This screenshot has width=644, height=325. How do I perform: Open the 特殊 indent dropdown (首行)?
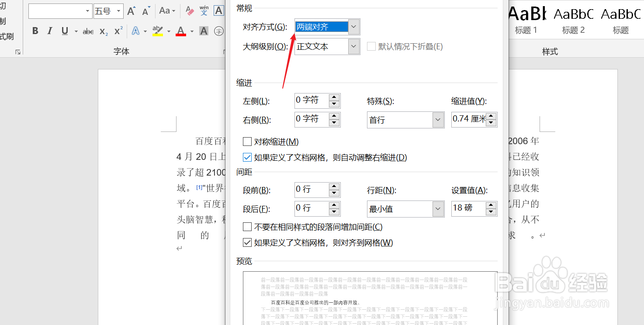pyautogui.click(x=438, y=120)
